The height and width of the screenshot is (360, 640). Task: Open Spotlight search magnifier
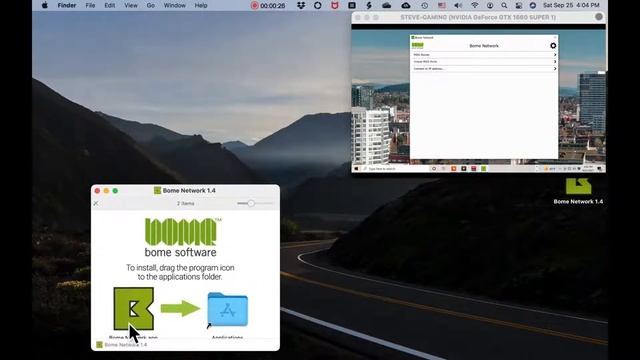pyautogui.click(x=504, y=5)
